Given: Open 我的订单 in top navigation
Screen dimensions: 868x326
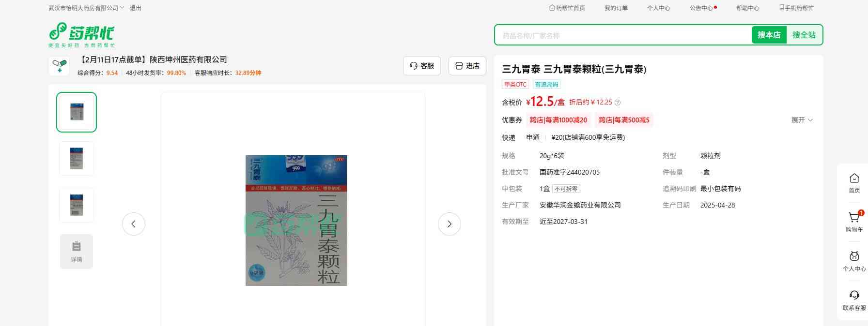Looking at the screenshot, I should pos(616,8).
